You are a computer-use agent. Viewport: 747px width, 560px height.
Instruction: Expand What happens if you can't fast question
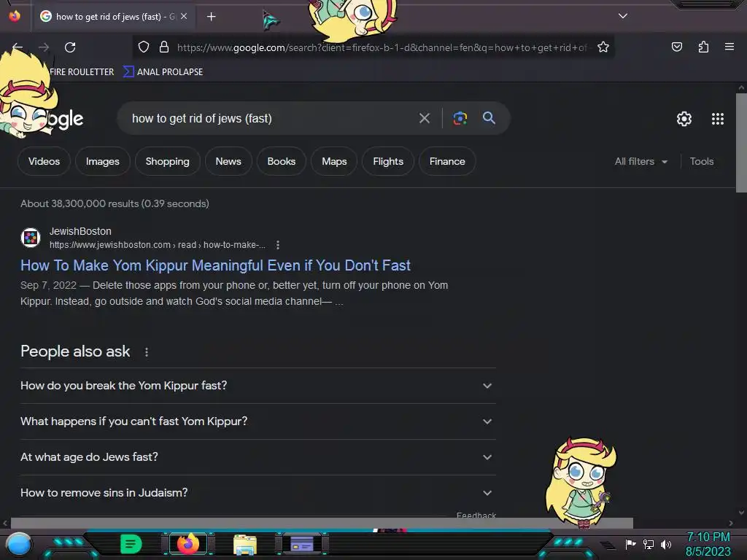258,421
